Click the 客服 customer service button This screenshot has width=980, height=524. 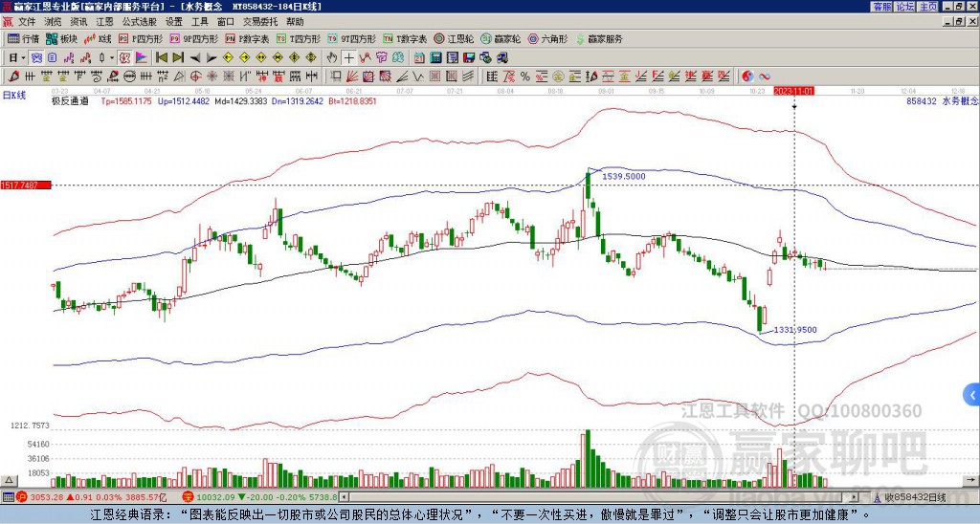pos(881,7)
